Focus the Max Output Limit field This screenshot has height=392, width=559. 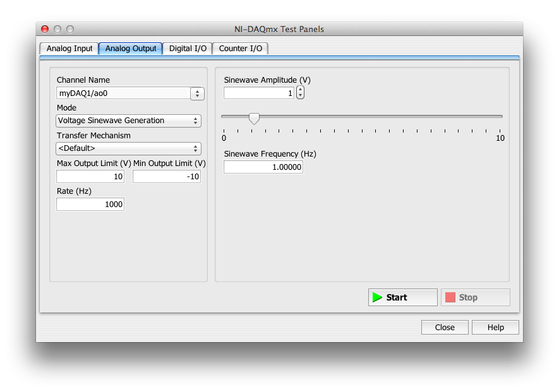click(90, 177)
